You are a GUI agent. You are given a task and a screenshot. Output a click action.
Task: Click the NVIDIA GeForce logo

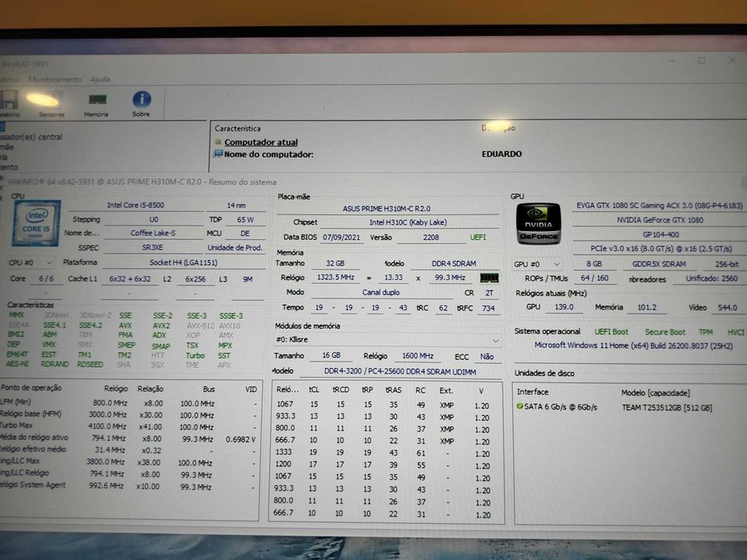coord(538,223)
